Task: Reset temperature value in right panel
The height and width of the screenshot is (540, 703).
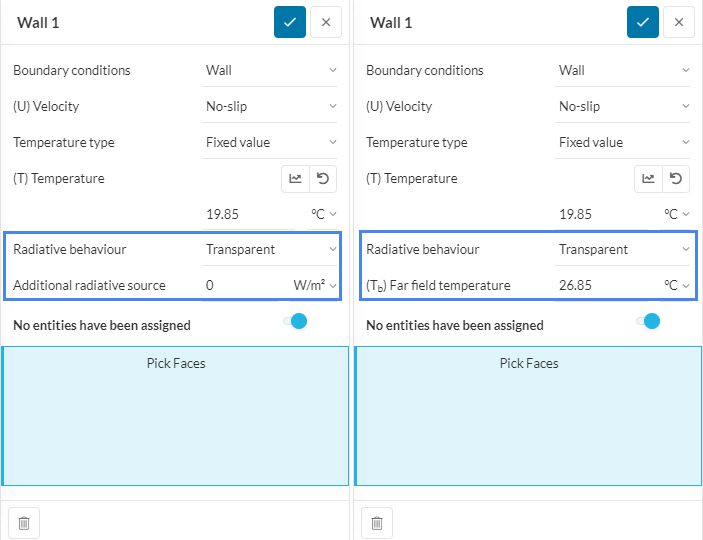Action: [x=676, y=179]
